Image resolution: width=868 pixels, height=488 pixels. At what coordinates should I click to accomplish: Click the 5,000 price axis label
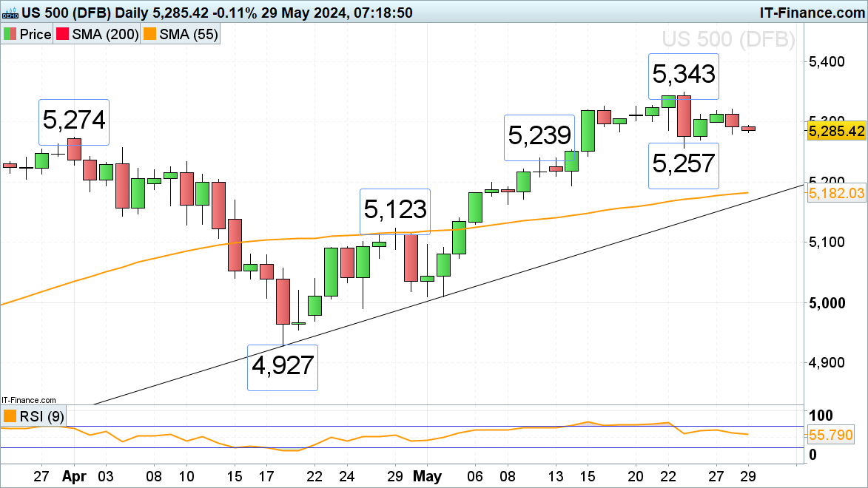(x=827, y=302)
